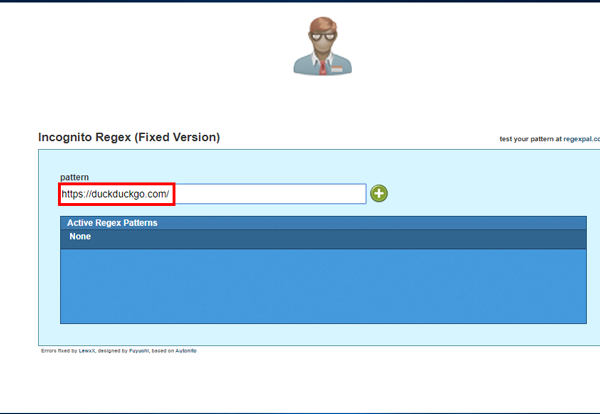This screenshot has height=414, width=600.
Task: Open the Autonito link in footer
Action: click(186, 350)
